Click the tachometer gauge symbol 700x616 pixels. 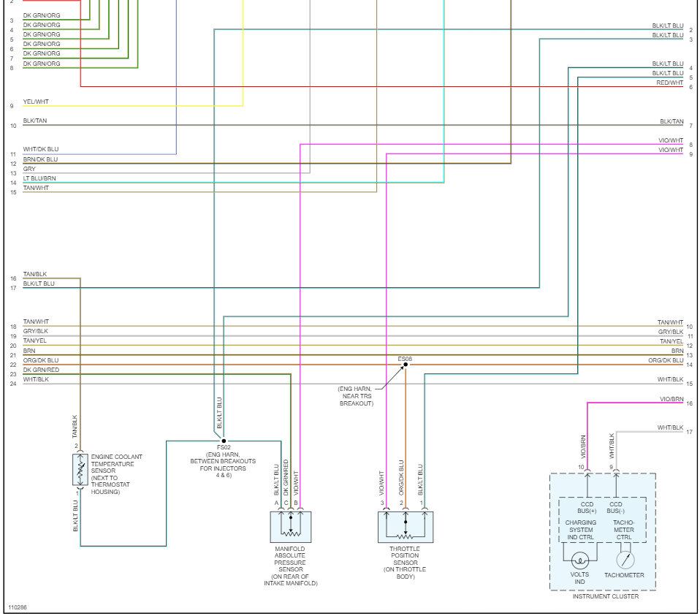pos(625,560)
